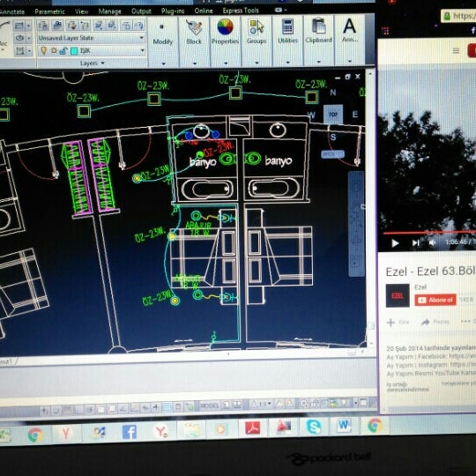The image size is (476, 476).
Task: Open the Express Tools ribbon tab
Action: (x=241, y=11)
